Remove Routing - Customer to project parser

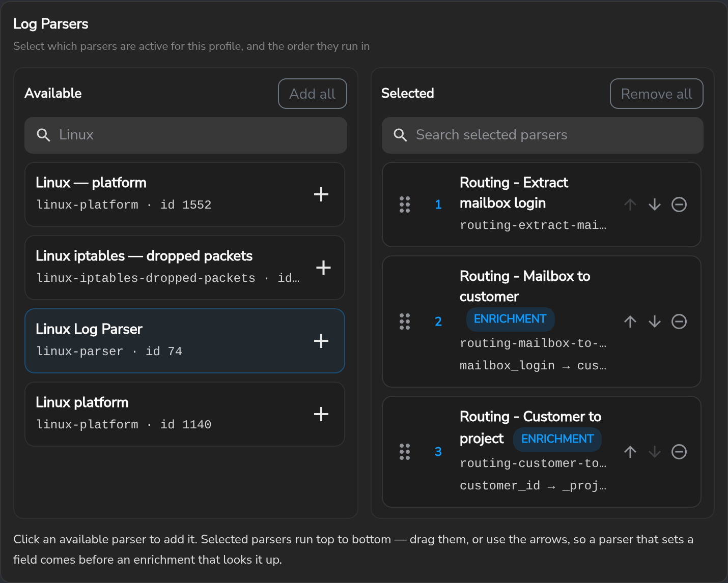(679, 452)
